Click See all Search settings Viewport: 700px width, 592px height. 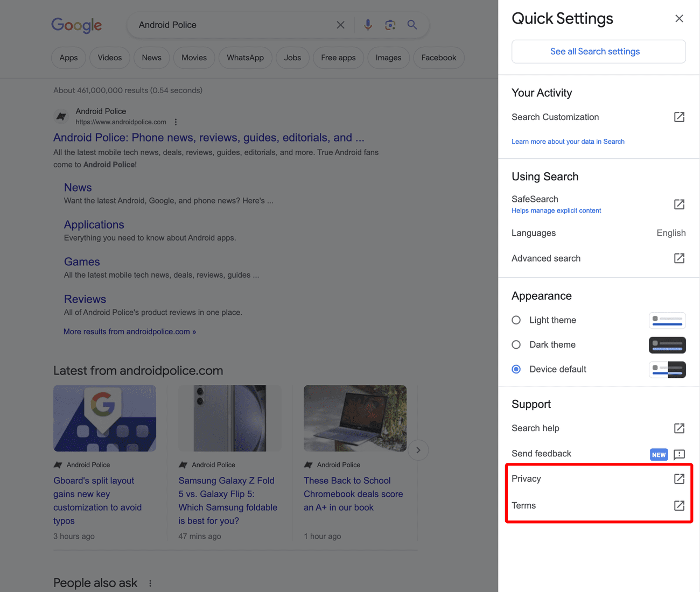(595, 51)
